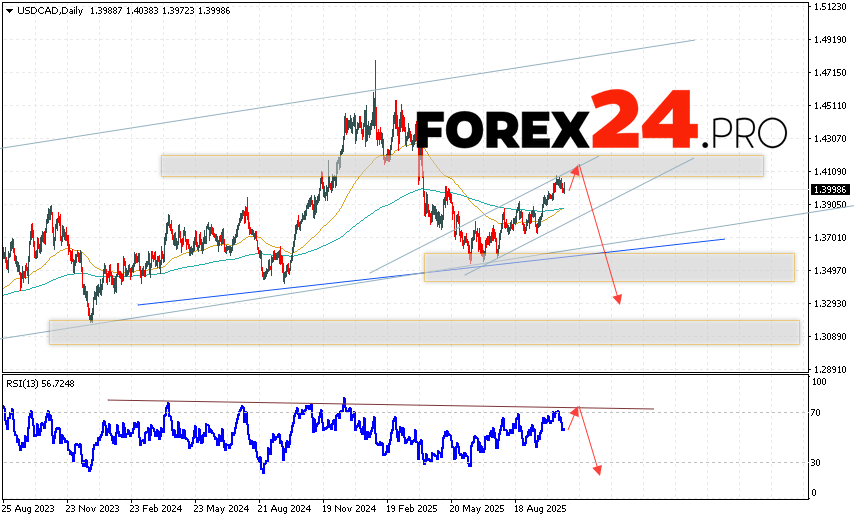This screenshot has height=520, width=854.
Task: Click the 25 Aug 2023 date label
Action: tap(29, 507)
